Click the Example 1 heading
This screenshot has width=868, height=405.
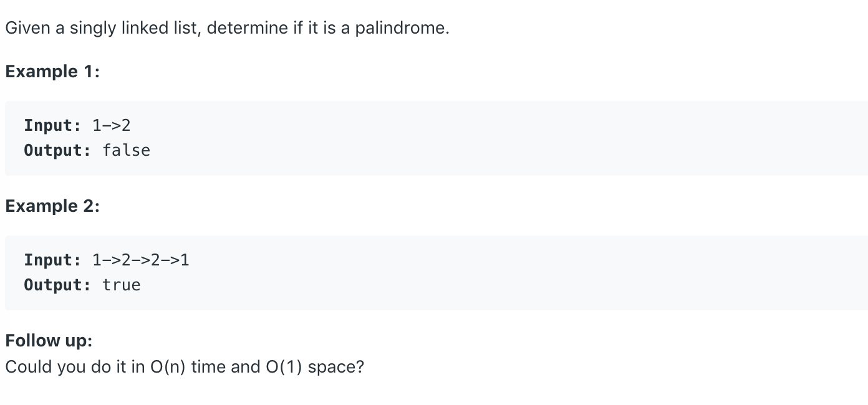(52, 72)
